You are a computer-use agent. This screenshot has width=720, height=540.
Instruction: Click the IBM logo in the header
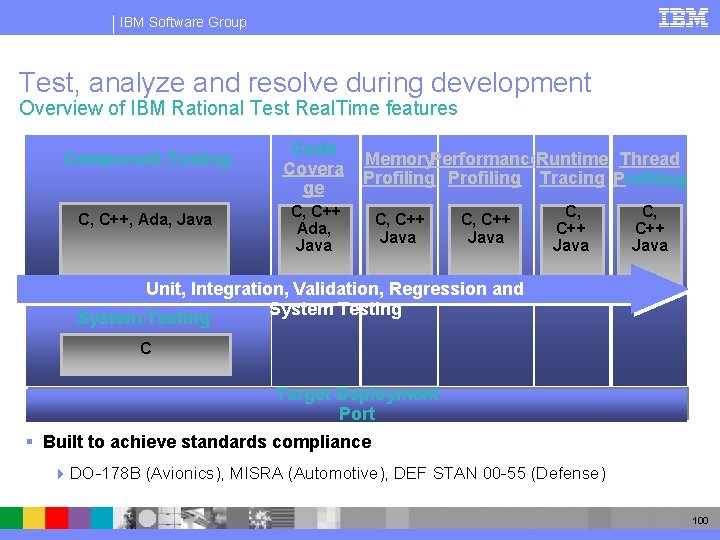point(683,18)
